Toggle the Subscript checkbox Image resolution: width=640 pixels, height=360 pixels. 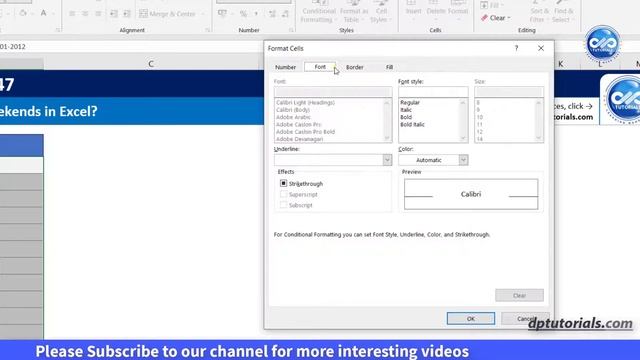283,205
